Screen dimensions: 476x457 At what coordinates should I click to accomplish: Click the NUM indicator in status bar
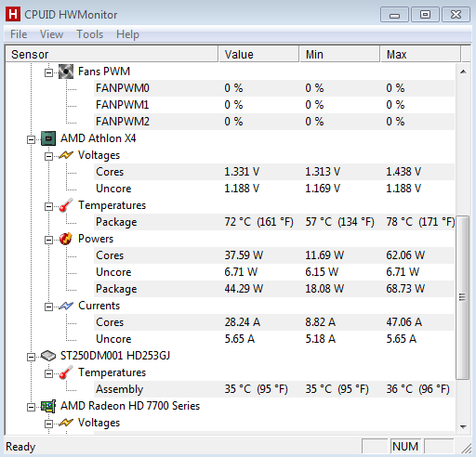[x=405, y=447]
